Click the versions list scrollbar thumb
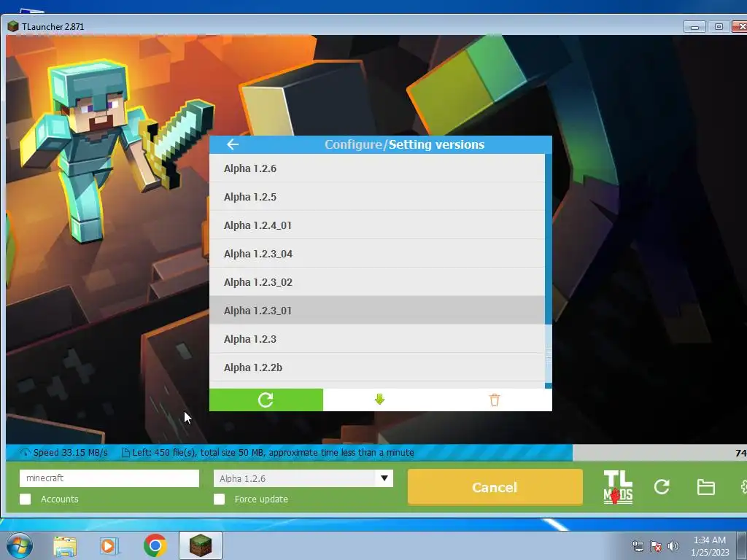Viewport: 747px width, 560px height. [549, 354]
